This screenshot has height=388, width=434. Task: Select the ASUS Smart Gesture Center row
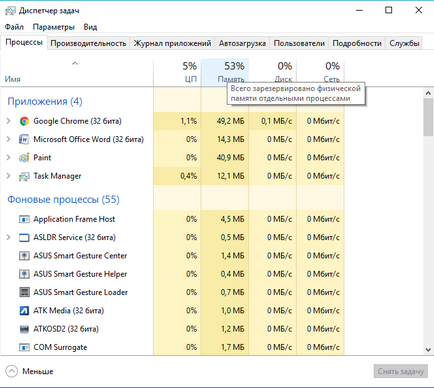pos(172,256)
